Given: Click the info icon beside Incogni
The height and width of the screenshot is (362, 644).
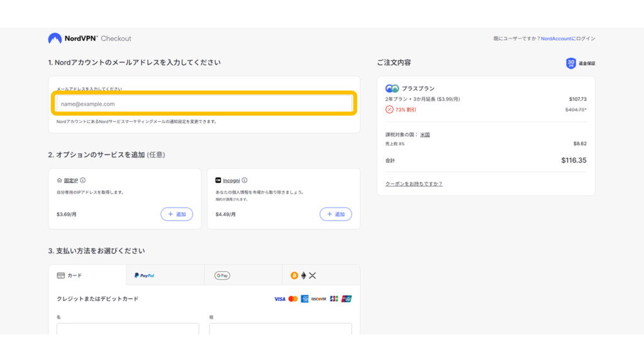Looking at the screenshot, I should point(245,180).
